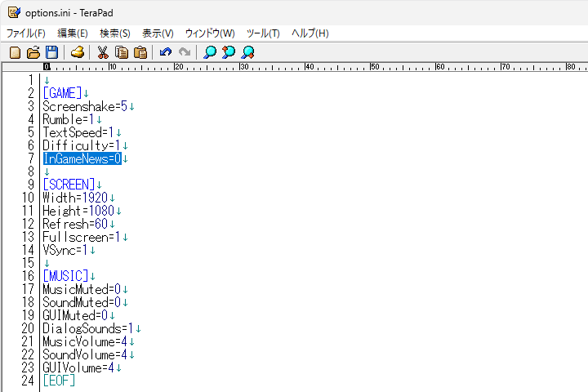The image size is (588, 392).
Task: Save the file with the floppy disk icon
Action: click(x=51, y=52)
